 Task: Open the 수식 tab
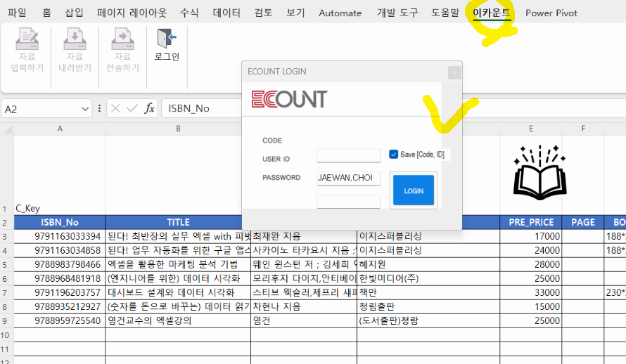pos(189,13)
